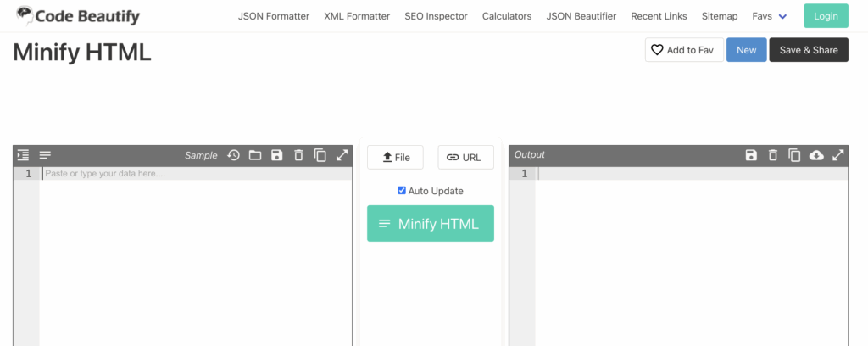
Task: Upload a file with the File button
Action: pyautogui.click(x=395, y=157)
